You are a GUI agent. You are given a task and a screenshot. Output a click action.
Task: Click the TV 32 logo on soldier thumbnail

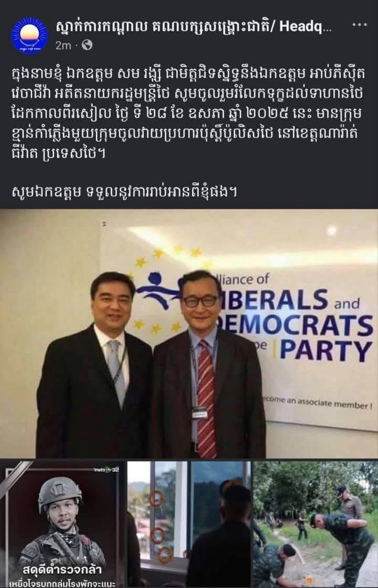click(x=106, y=469)
